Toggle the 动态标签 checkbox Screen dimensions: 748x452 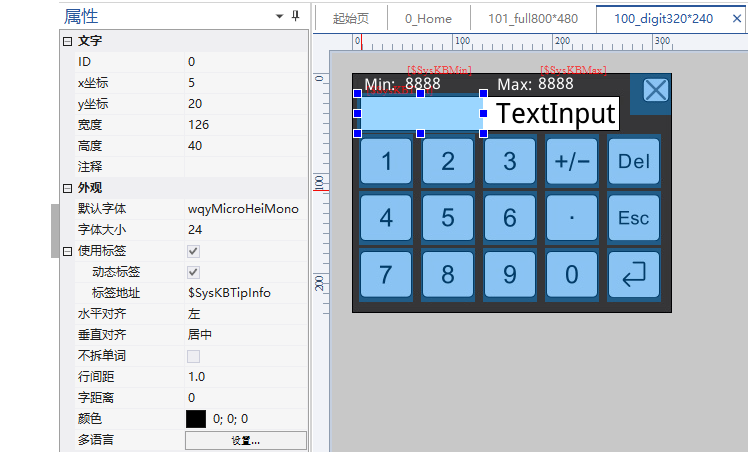194,272
